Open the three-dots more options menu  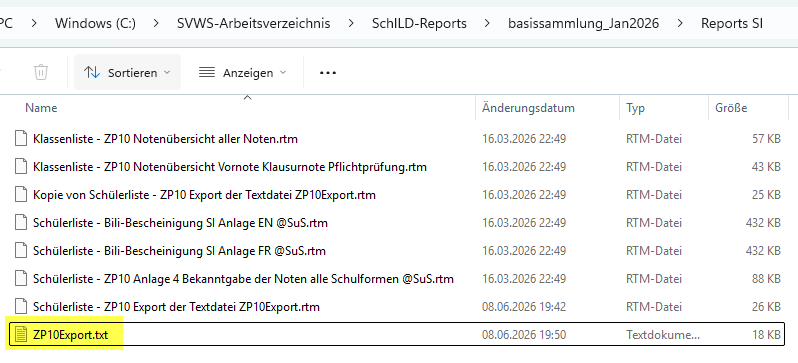(328, 73)
